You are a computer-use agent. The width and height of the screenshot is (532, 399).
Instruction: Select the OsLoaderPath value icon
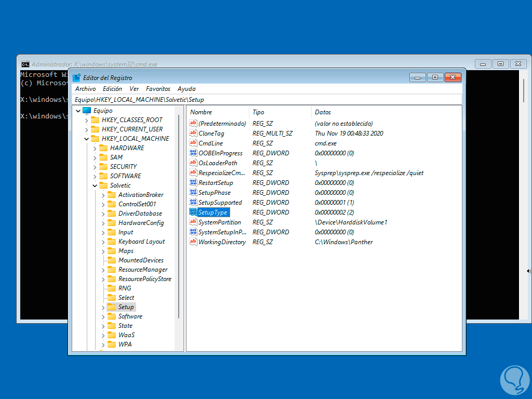[193, 163]
